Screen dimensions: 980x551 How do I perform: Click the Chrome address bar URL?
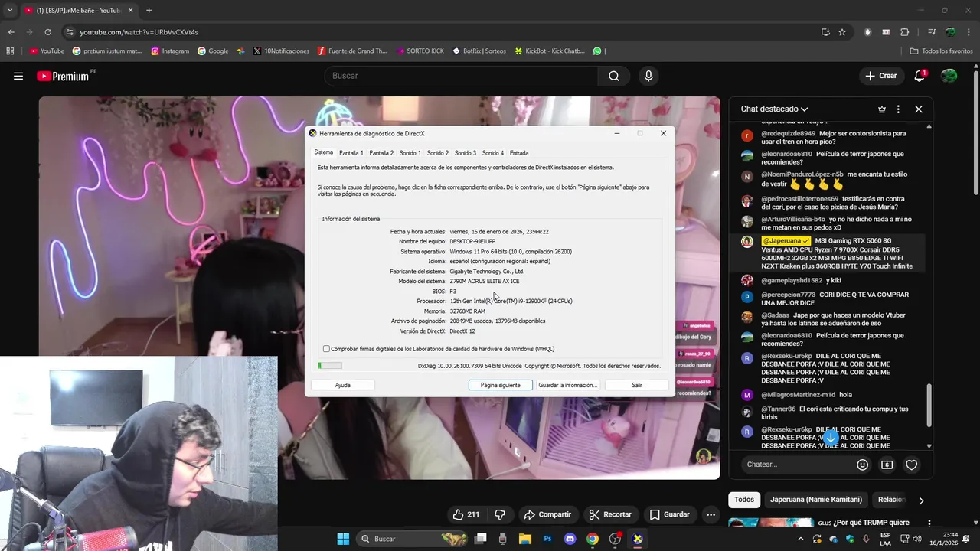click(x=139, y=32)
